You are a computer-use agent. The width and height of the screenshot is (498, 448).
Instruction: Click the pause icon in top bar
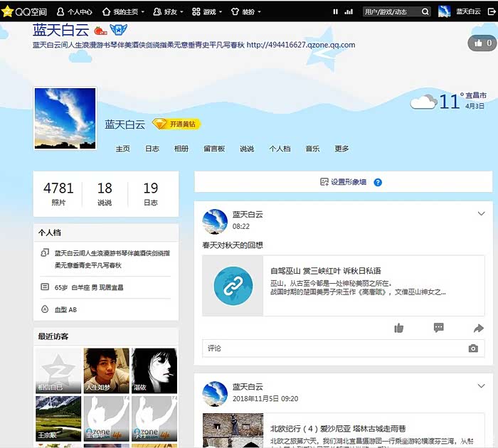336,11
